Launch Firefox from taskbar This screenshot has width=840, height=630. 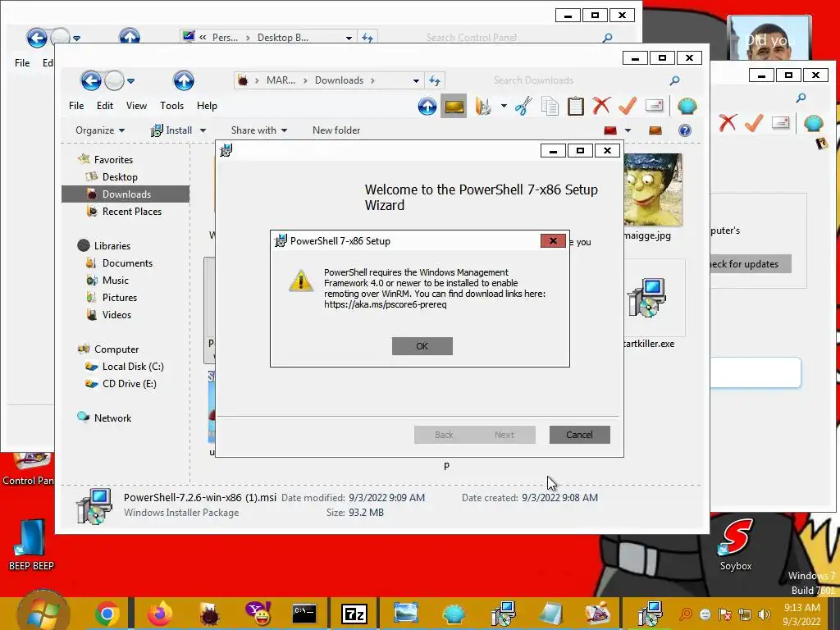[160, 614]
